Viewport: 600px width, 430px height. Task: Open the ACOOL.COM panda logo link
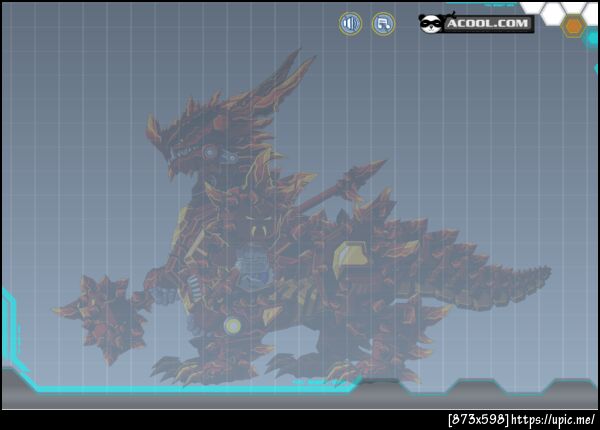click(x=476, y=23)
